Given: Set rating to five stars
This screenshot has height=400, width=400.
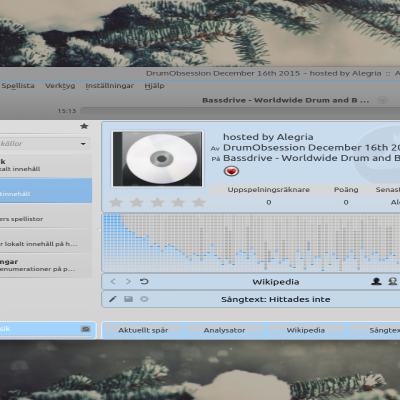Looking at the screenshot, I should (199, 202).
